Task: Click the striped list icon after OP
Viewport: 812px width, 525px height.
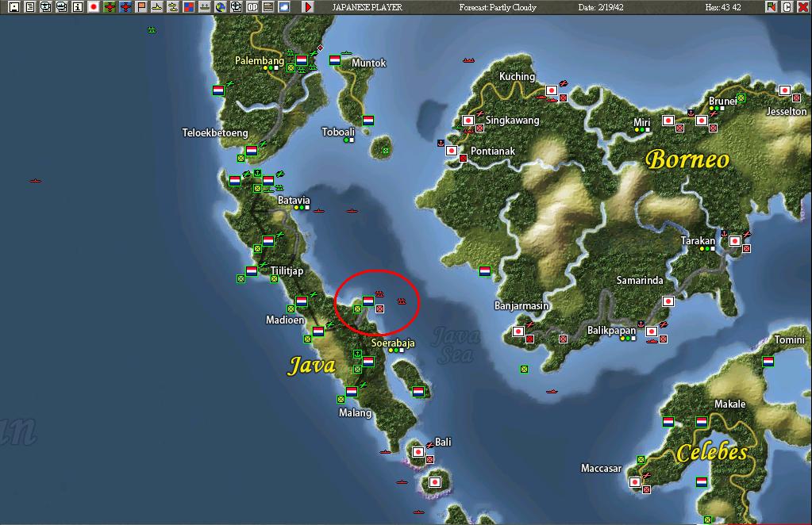Action: (x=268, y=6)
